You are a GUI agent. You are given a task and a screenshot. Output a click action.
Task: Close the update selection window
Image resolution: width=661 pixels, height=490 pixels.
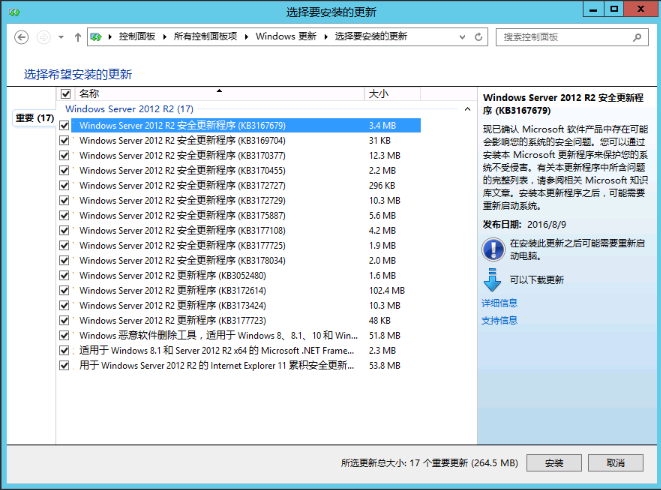pyautogui.click(x=641, y=9)
